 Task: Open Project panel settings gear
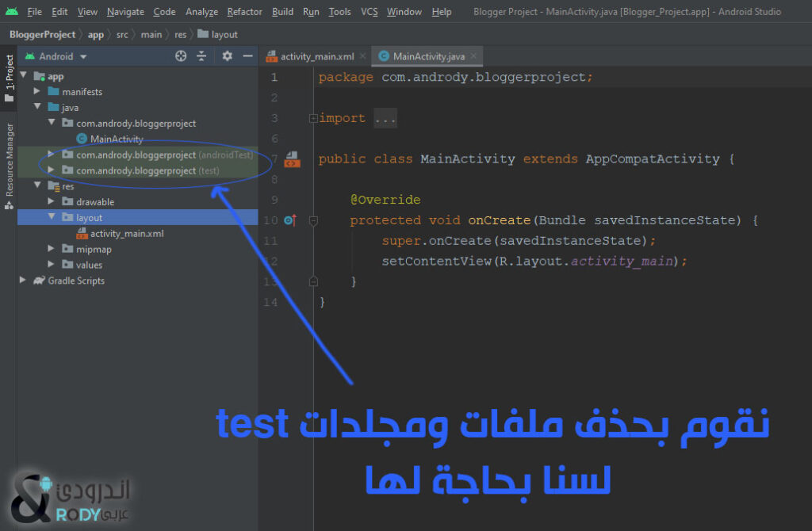click(228, 56)
